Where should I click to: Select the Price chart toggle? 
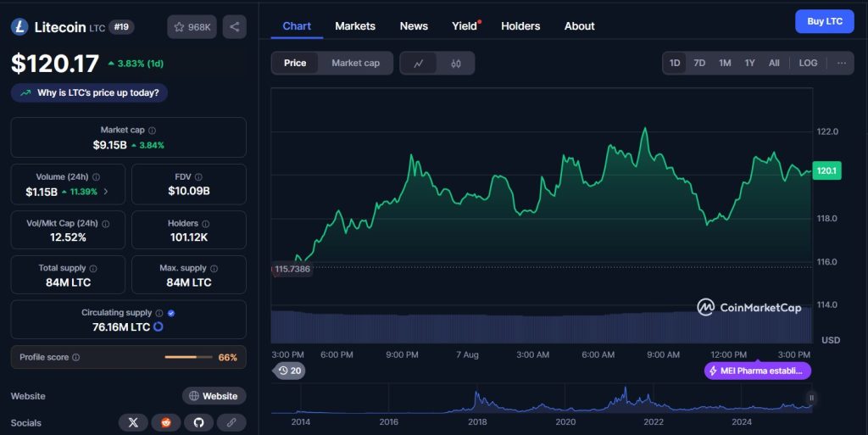coord(295,63)
